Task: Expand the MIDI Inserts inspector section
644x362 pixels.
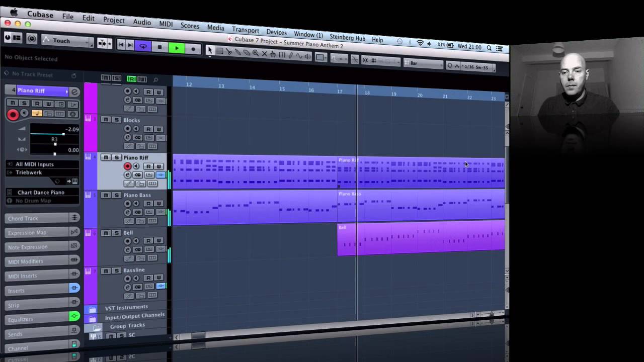Action: 42,276
